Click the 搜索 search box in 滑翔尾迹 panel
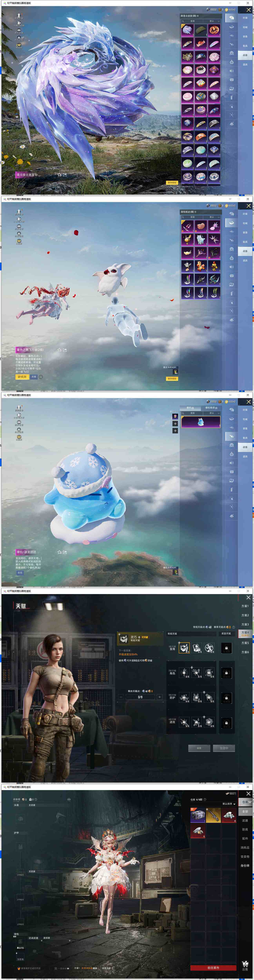 point(192,217)
